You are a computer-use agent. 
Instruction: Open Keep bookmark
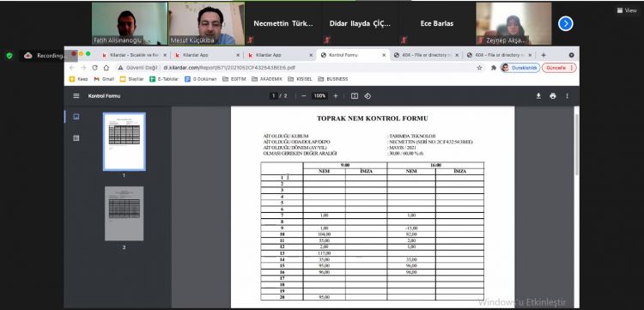(x=78, y=79)
